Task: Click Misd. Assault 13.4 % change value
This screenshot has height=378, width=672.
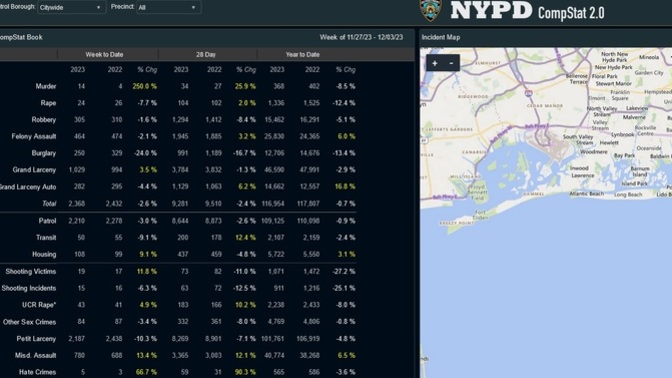Action: click(x=146, y=355)
